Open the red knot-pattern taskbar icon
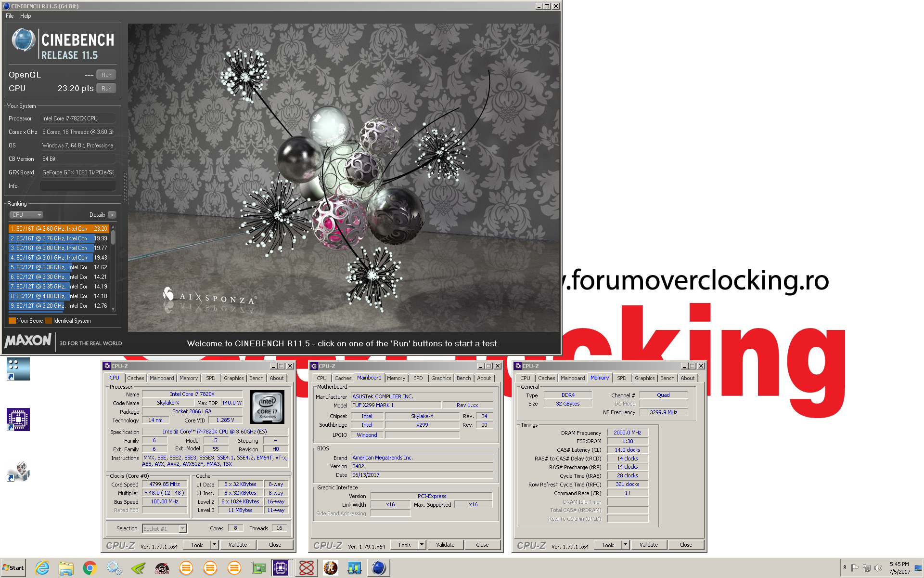This screenshot has width=924, height=578. click(x=307, y=568)
